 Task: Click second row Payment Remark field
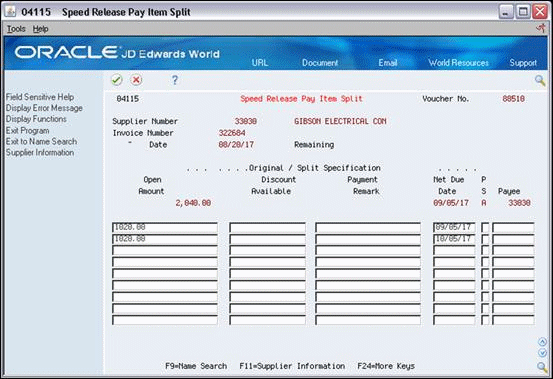pyautogui.click(x=368, y=239)
